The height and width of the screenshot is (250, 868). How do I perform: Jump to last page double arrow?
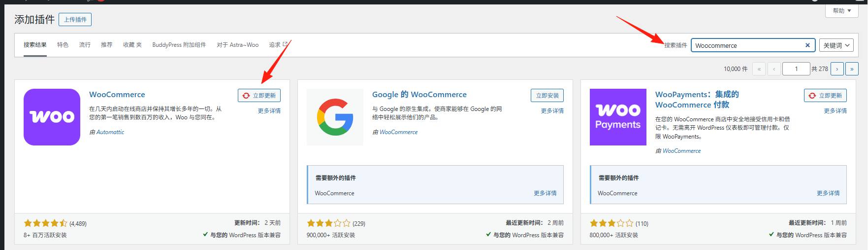852,69
